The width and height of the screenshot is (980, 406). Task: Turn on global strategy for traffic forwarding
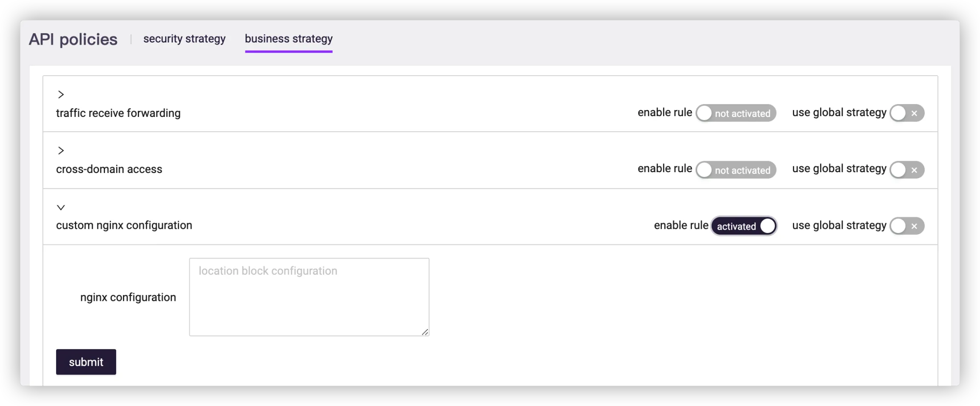907,113
